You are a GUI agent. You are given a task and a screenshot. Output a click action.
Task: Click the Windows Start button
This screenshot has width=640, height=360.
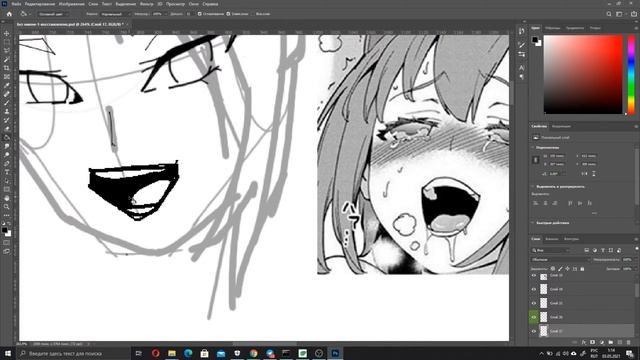click(8, 353)
